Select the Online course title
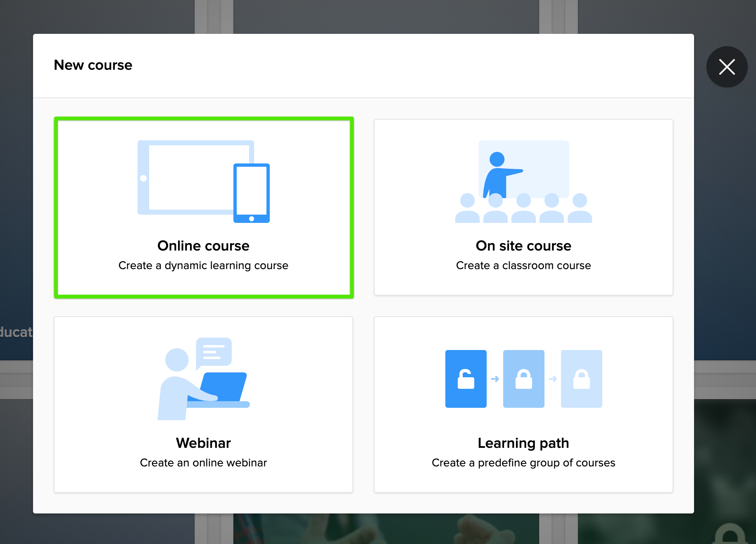This screenshot has height=544, width=756. [203, 246]
